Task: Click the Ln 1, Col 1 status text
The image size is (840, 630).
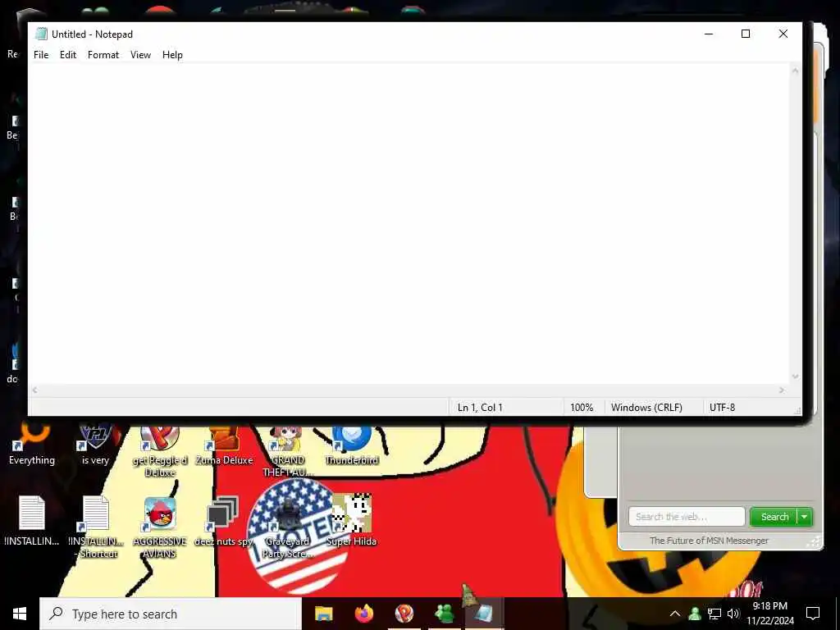Action: (480, 408)
